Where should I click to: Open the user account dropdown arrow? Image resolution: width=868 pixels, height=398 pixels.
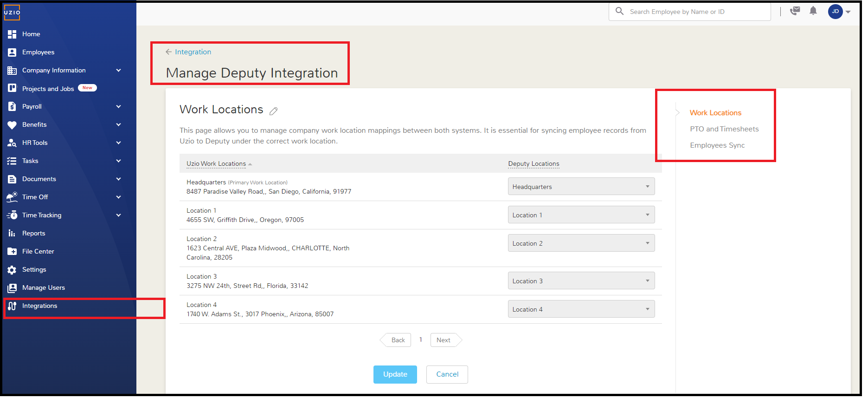[x=848, y=12]
